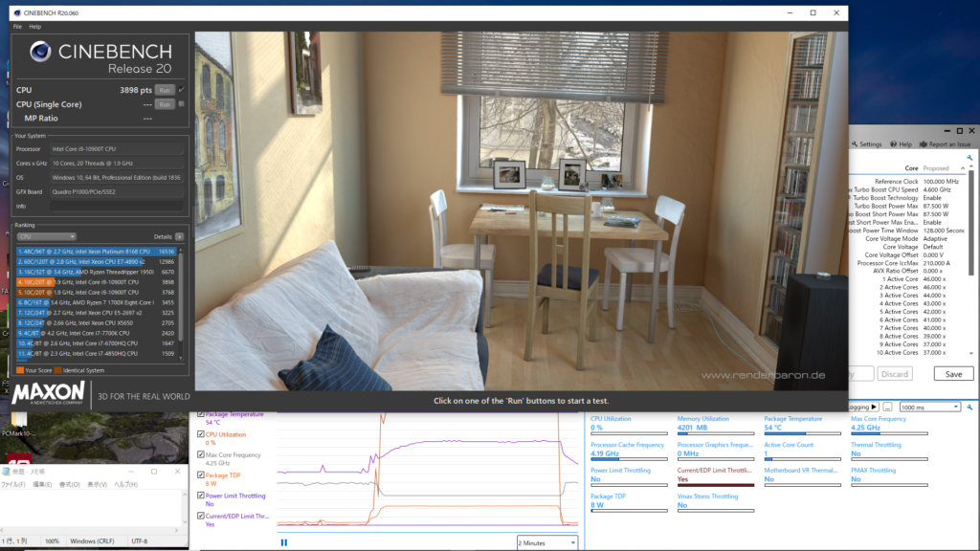
Task: Toggle the CPU test checkmark
Action: 181,89
